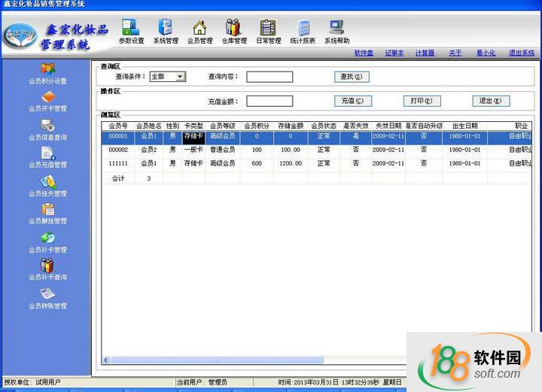Click the 系统管理 toolbar icon
This screenshot has height=392, width=542.
(165, 30)
